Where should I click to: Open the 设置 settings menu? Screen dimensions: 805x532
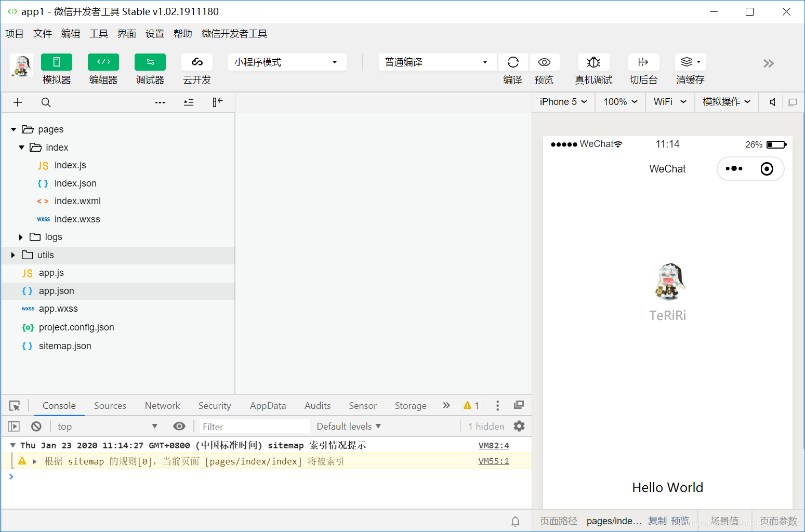[x=154, y=33]
